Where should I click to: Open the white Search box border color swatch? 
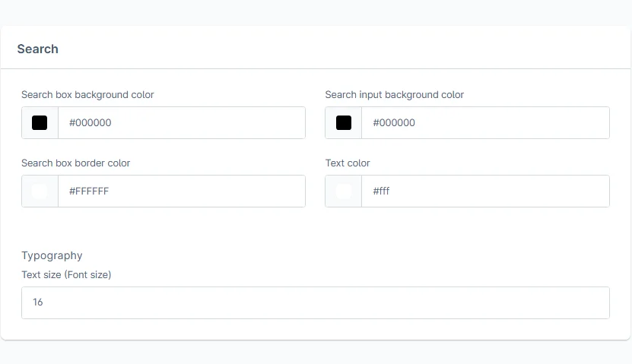pos(40,191)
